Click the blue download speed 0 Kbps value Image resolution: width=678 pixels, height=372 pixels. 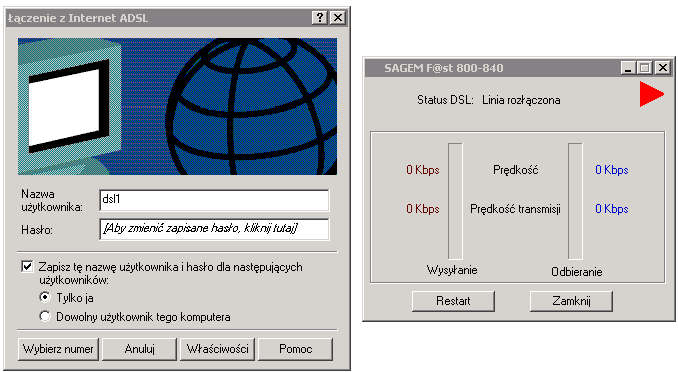pos(612,170)
